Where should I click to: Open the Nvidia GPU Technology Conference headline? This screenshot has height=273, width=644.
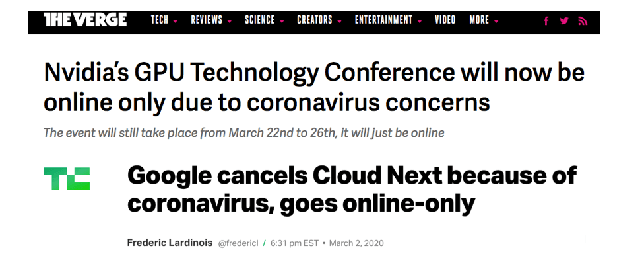(x=314, y=87)
